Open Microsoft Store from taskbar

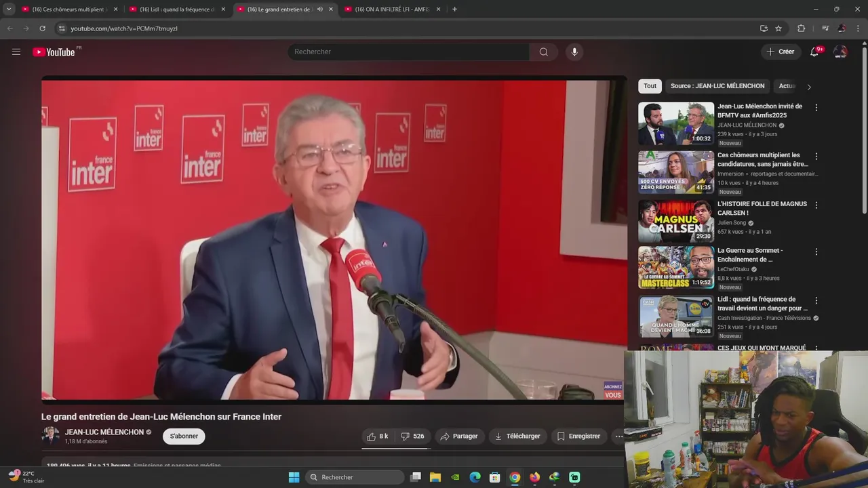(x=495, y=477)
